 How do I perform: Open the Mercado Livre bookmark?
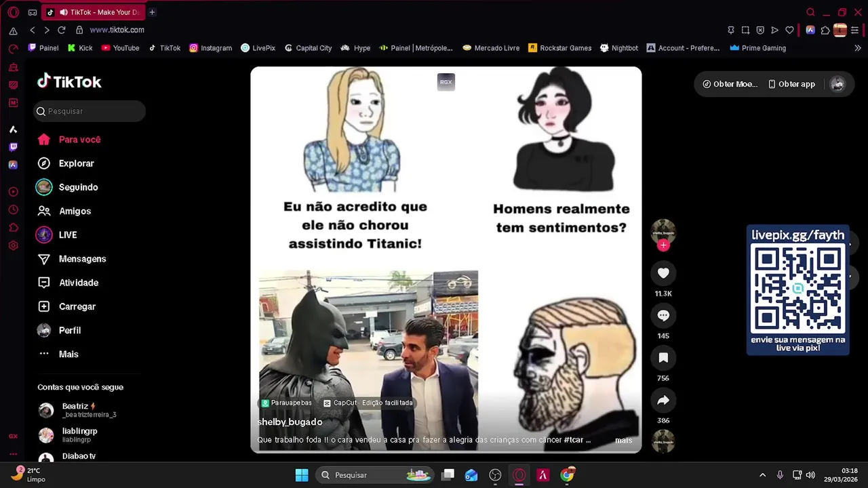click(491, 48)
